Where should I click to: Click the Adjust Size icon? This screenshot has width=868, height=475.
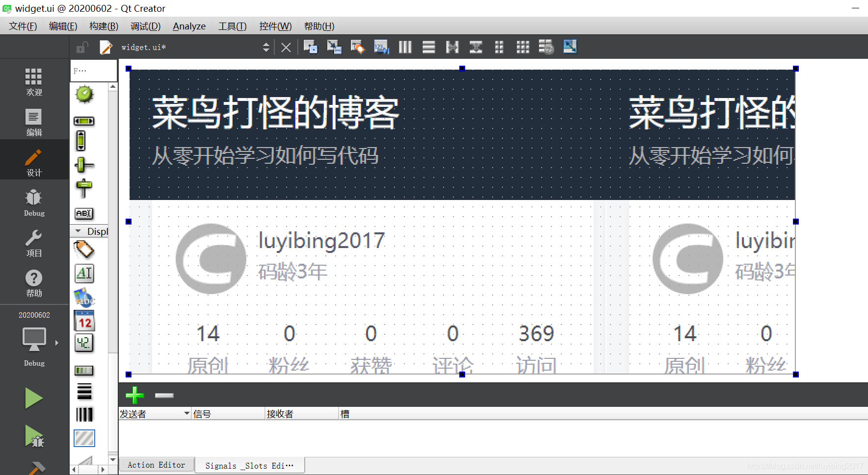570,47
